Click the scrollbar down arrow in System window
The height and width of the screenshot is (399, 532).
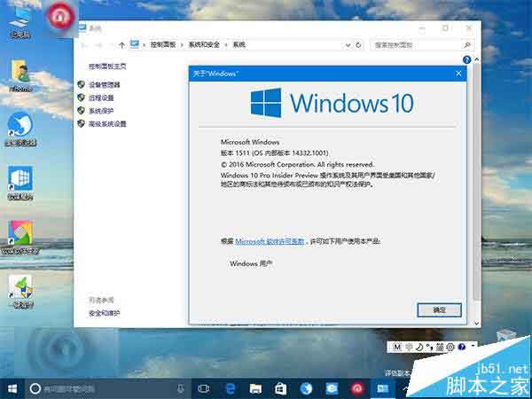(476, 324)
